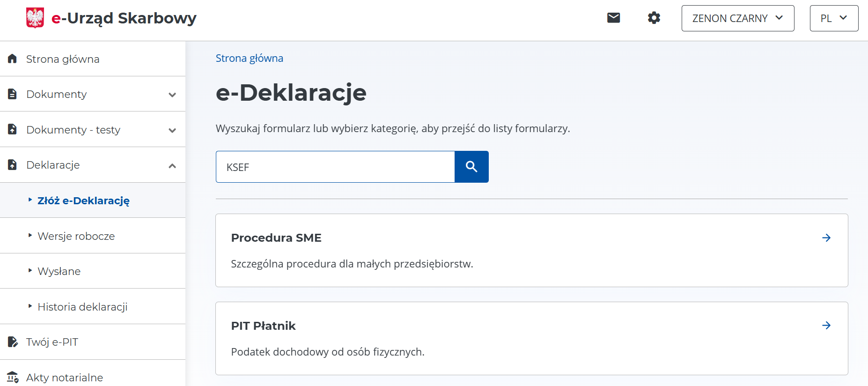Click the arrow on PIT Płatnik card

pyautogui.click(x=826, y=326)
